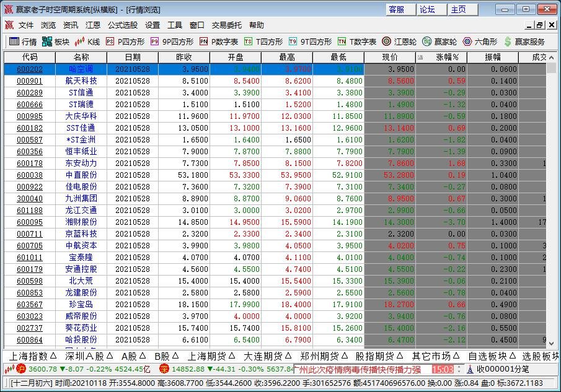This screenshot has height=392, width=561.
Task: Open the 江恩 menu
Action: tap(92, 25)
